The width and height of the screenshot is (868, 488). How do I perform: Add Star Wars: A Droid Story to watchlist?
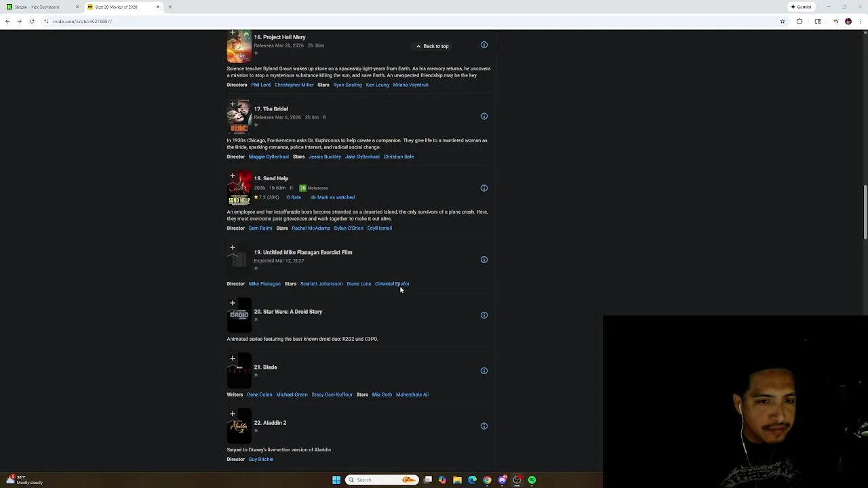233,303
